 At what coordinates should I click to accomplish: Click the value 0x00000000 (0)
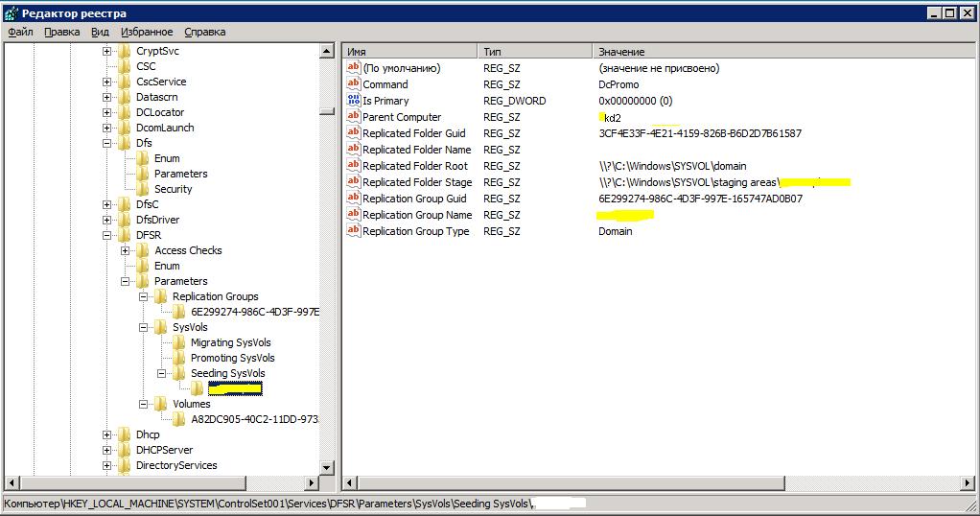tap(636, 101)
